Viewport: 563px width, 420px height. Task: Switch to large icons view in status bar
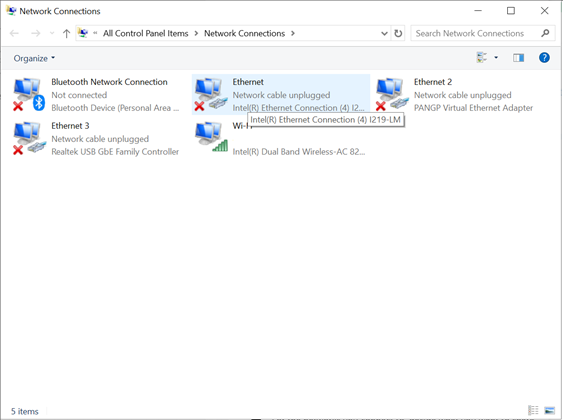click(x=549, y=410)
